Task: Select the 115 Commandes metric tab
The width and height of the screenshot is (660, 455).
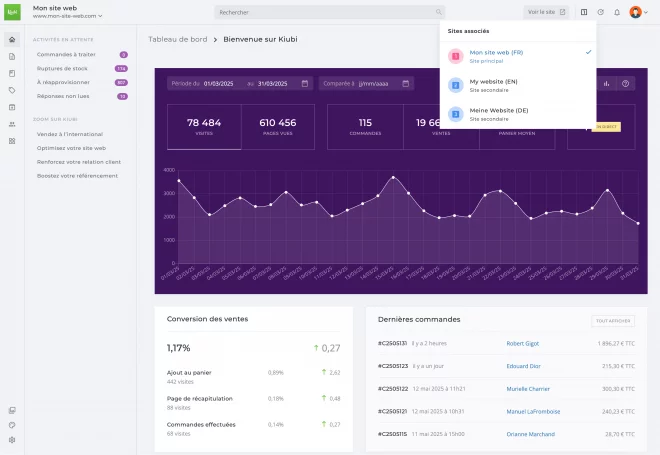Action: click(x=365, y=127)
